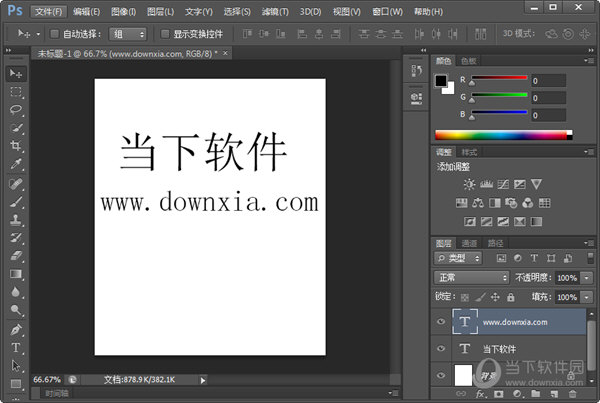The height and width of the screenshot is (403, 600).
Task: Select the Eyedropper tool
Action: click(16, 164)
